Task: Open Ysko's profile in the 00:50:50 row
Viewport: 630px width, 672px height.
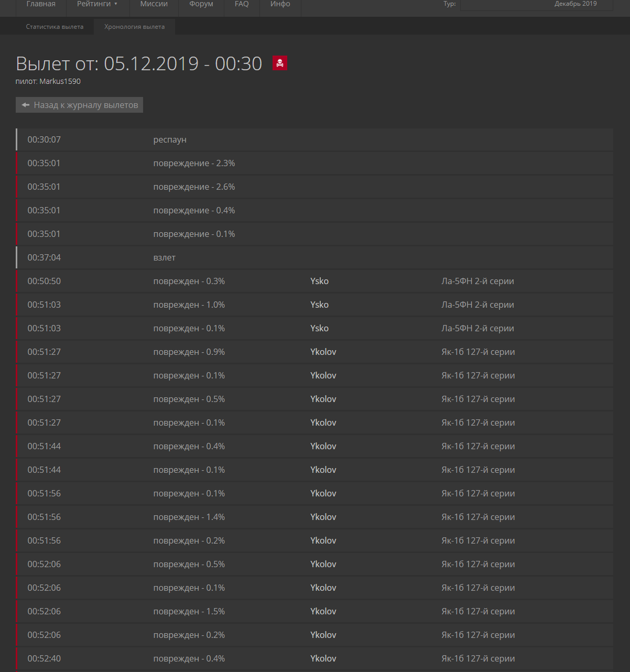Action: (319, 281)
